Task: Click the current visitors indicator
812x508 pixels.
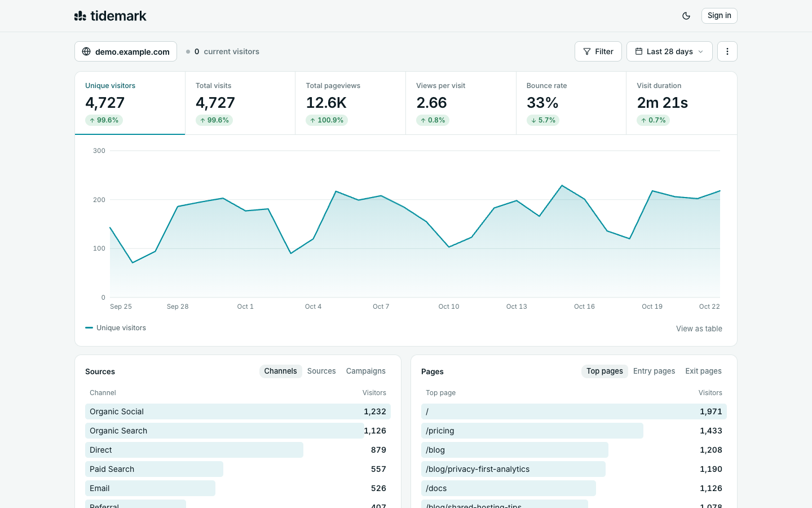Action: 223,51
